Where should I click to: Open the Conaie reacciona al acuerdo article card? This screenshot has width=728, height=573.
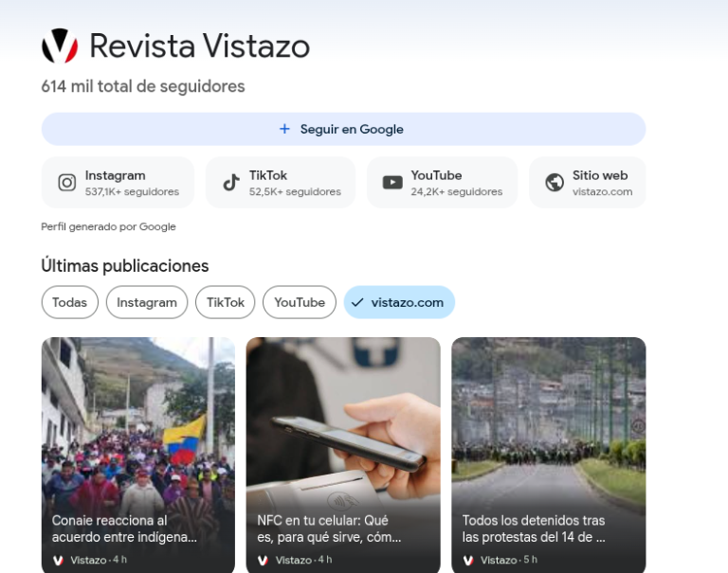coord(138,456)
